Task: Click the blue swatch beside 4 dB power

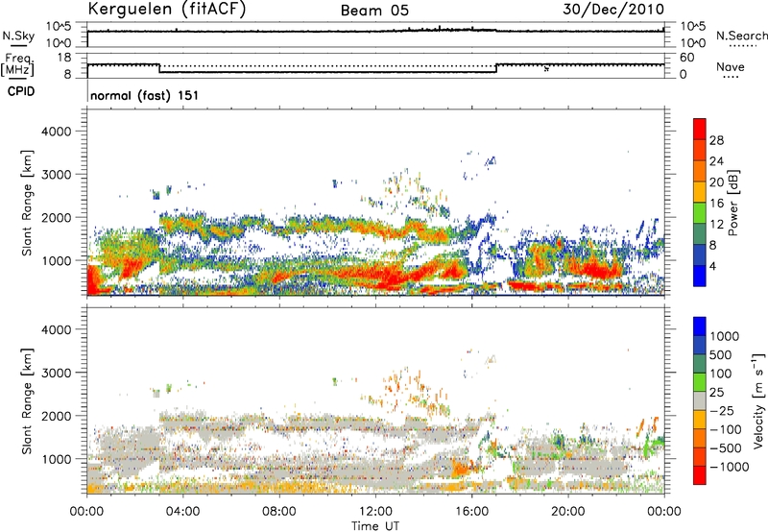Action: tap(700, 276)
